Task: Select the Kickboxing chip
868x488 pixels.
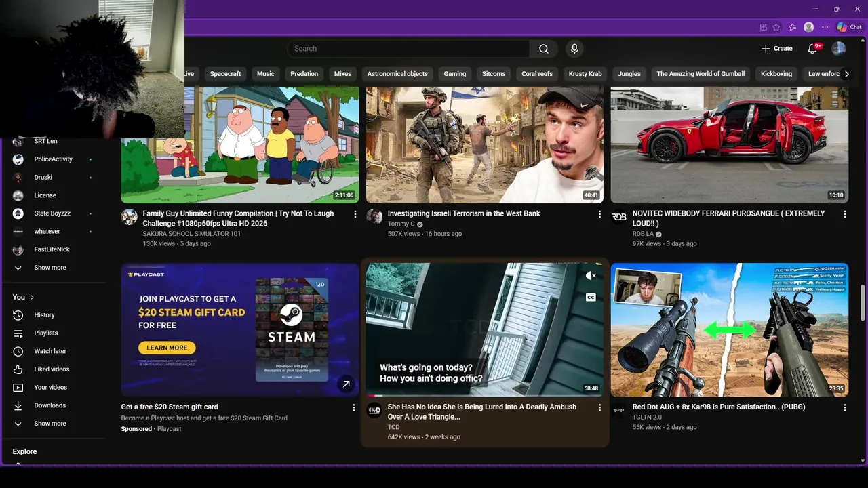Action: [776, 74]
